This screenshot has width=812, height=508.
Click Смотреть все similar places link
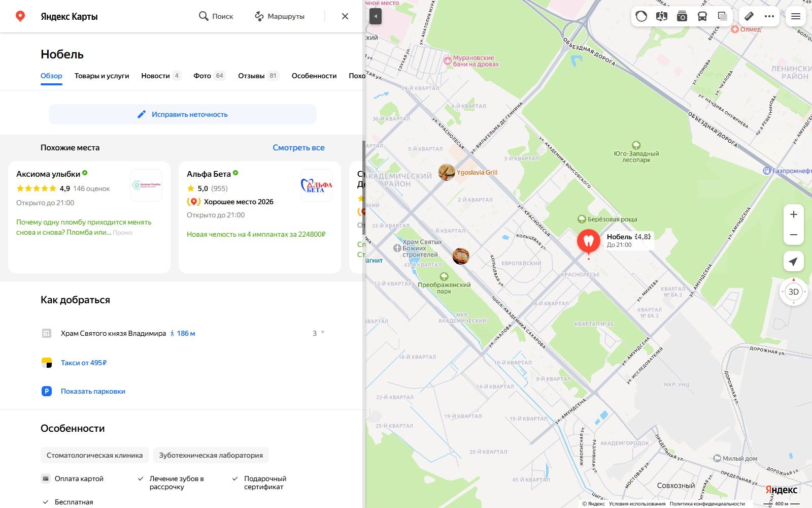click(x=298, y=148)
